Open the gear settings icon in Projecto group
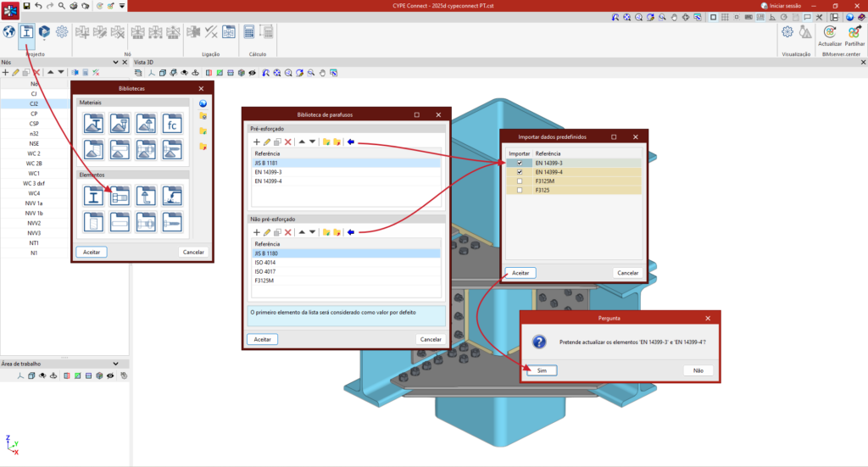The image size is (868, 467). coord(62,32)
